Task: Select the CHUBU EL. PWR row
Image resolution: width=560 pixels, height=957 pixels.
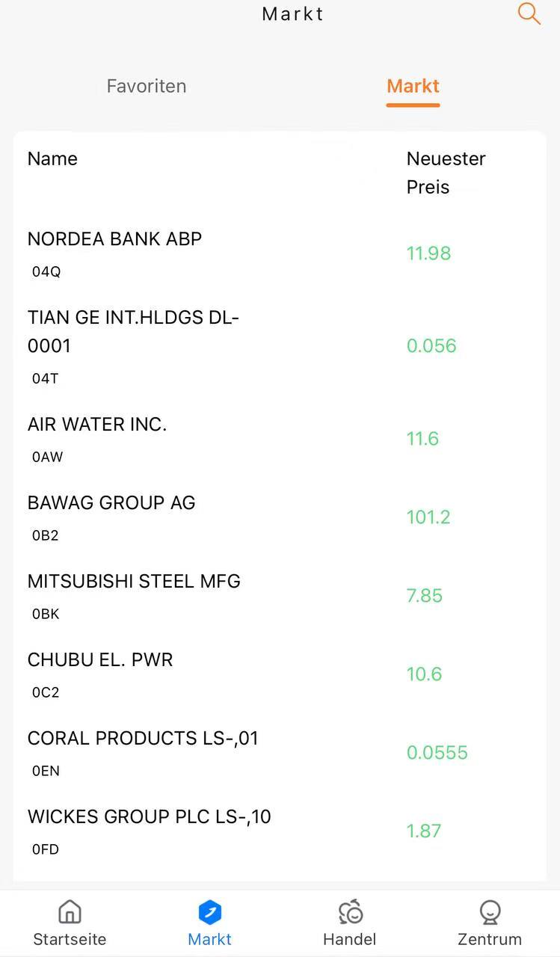Action: tap(100, 660)
